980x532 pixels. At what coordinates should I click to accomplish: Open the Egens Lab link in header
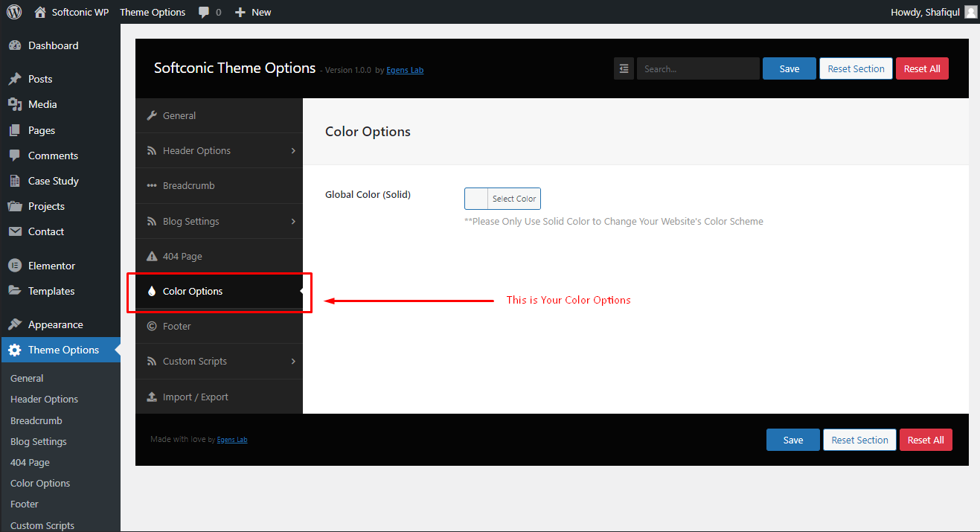point(405,70)
